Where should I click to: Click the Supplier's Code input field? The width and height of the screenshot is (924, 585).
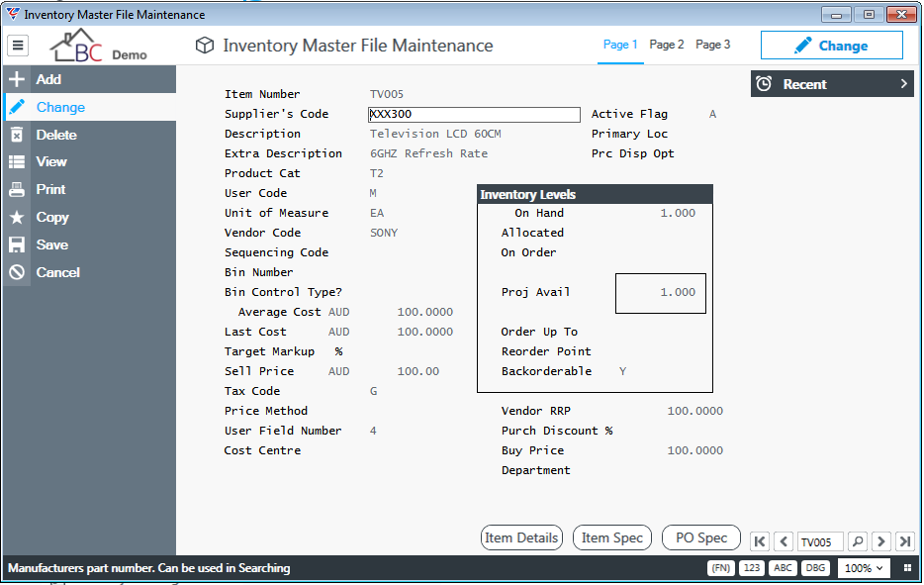click(x=475, y=114)
